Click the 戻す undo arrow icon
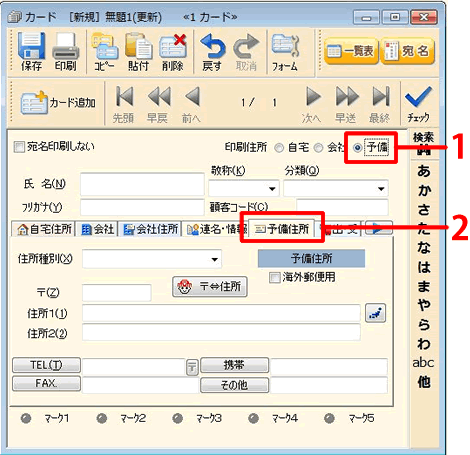The width and height of the screenshot is (470, 455). 212,46
